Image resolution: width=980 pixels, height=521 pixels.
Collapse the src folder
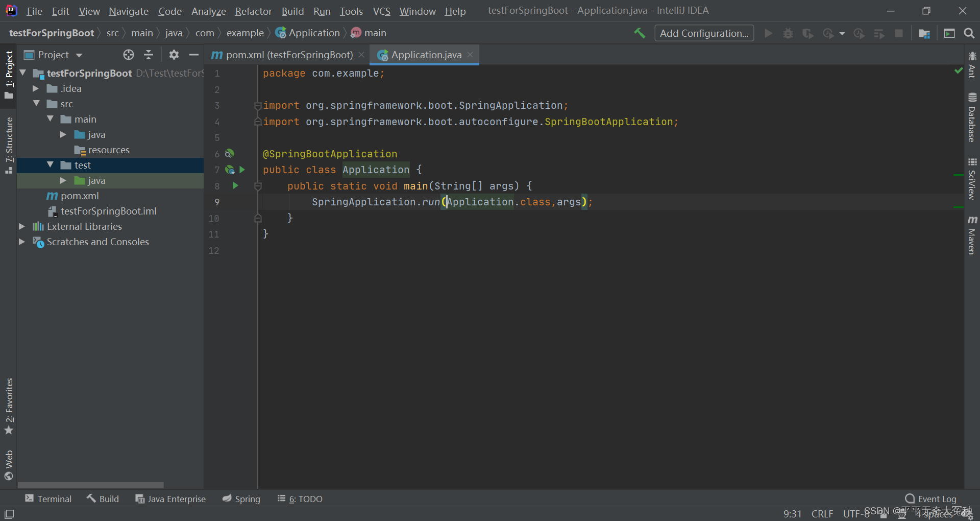(36, 104)
